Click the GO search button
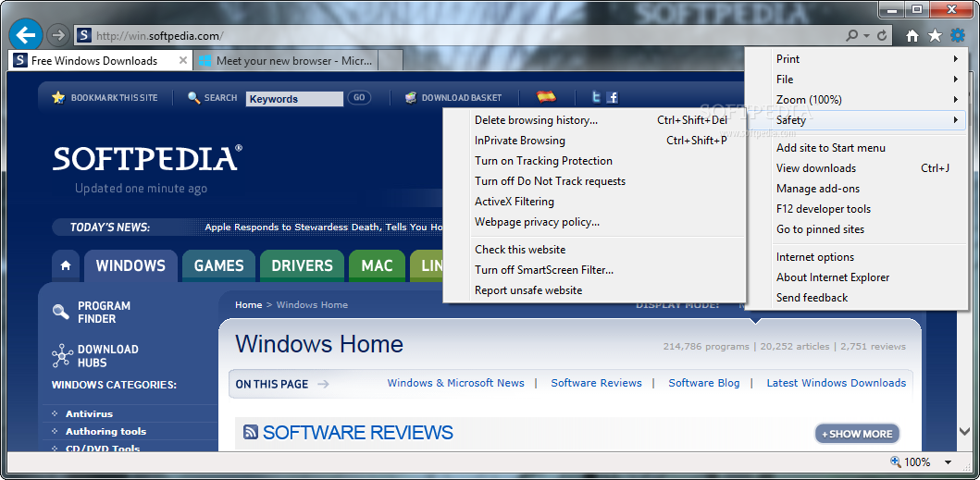The height and width of the screenshot is (480, 980). pos(359,97)
